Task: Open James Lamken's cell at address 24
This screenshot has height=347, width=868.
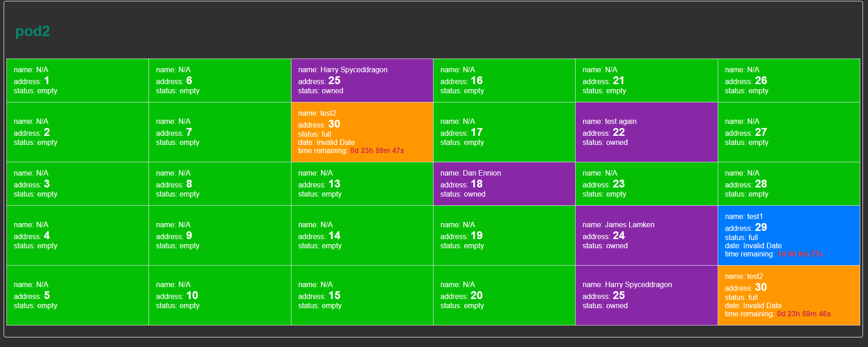Action: click(646, 235)
